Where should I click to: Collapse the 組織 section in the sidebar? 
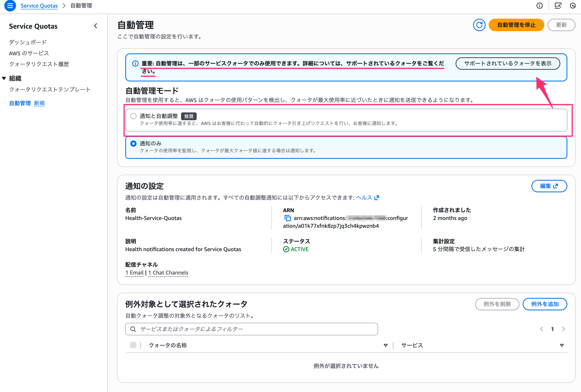point(4,78)
